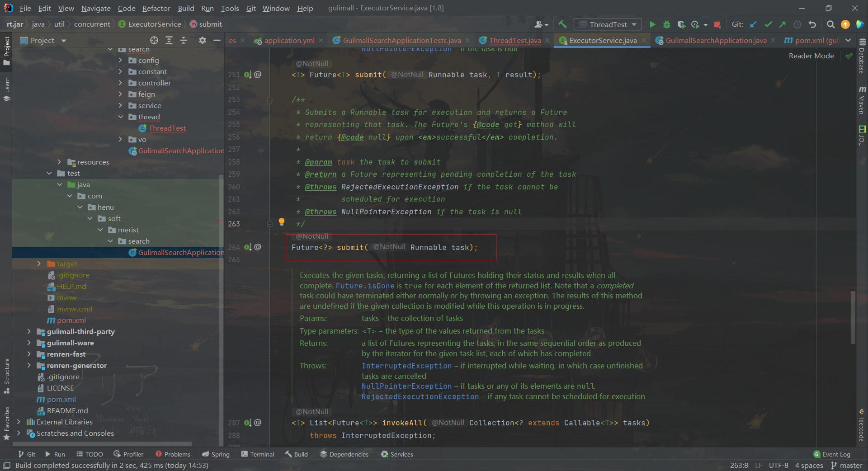Commit changes with the green checkmark
Image resolution: width=868 pixels, height=471 pixels.
768,24
